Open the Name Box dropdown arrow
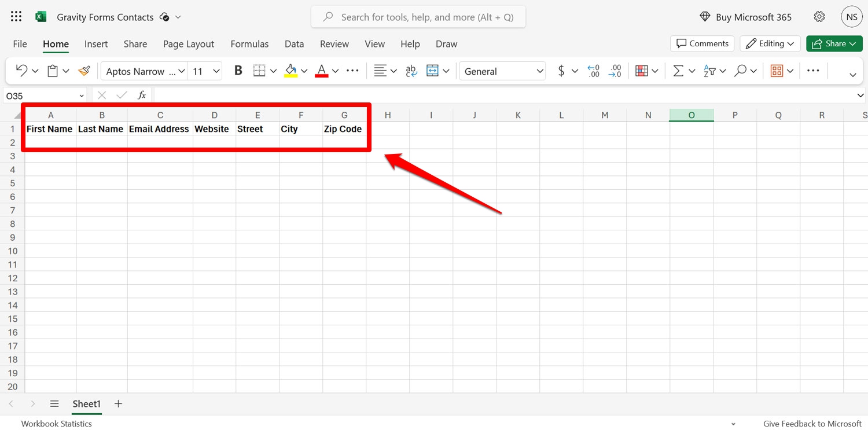Screen dimensions: 868x430 tap(81, 96)
